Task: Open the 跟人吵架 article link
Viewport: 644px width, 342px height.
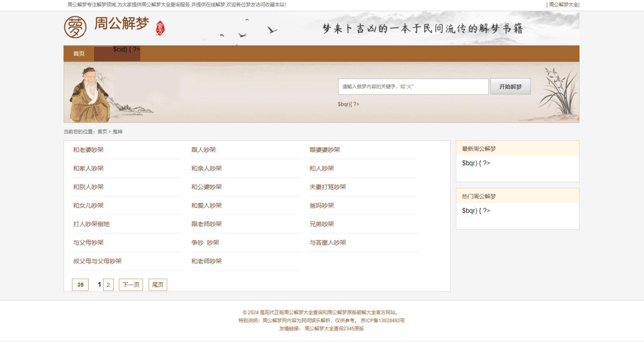Action: [204, 150]
